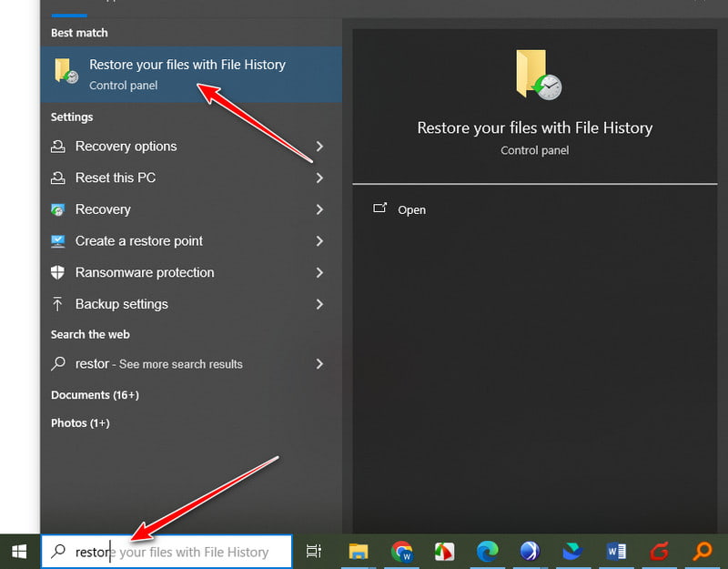Expand the Ransomware protection chevron

tap(319, 272)
